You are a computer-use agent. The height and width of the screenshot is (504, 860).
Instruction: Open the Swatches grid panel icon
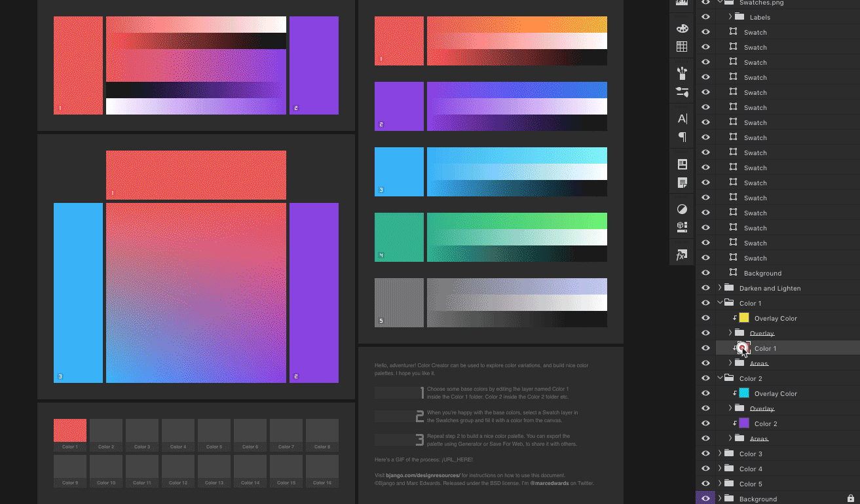(682, 46)
